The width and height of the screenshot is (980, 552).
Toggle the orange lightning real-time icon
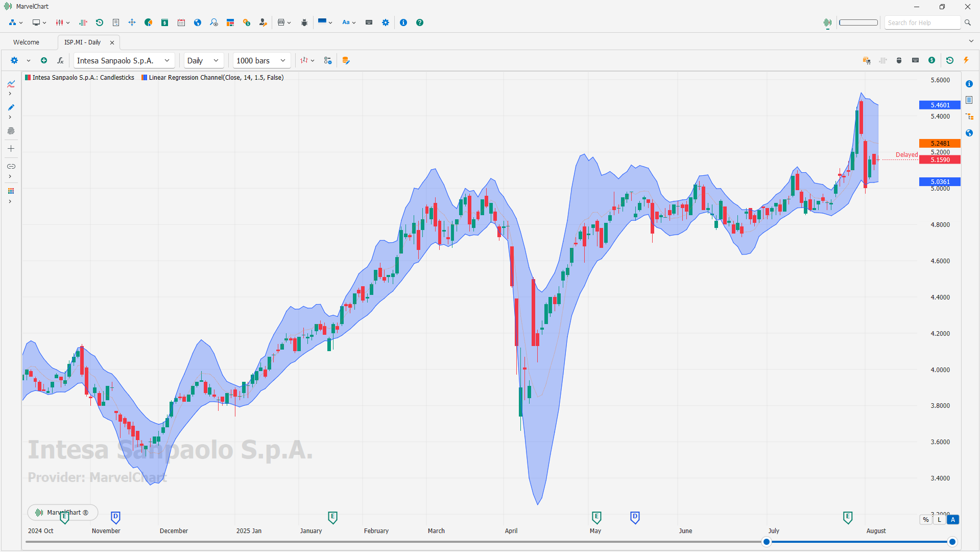coord(966,60)
